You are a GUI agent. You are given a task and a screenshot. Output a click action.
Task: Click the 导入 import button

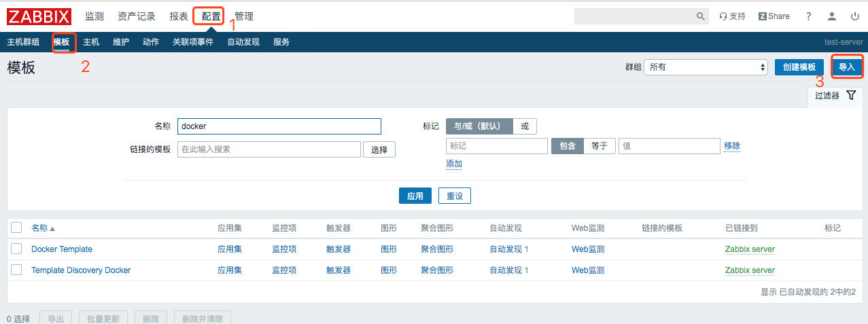click(847, 67)
